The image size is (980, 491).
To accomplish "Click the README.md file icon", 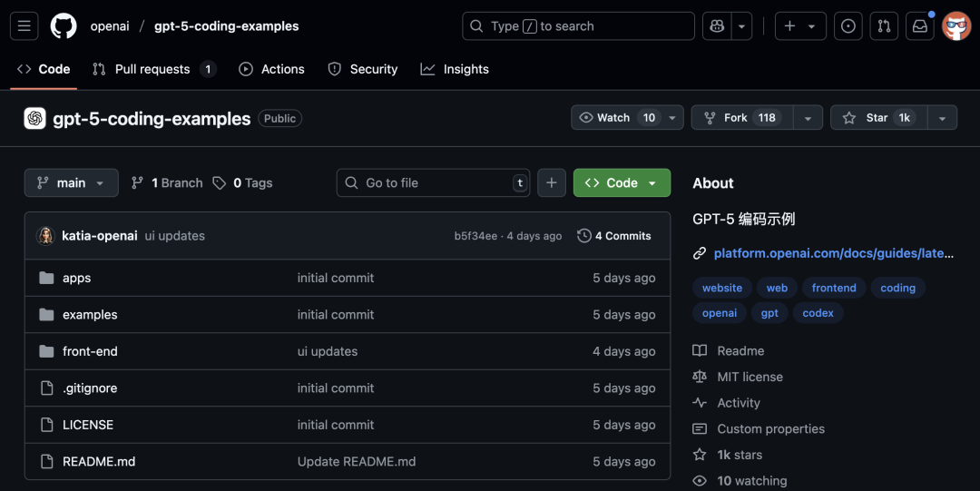I will click(x=47, y=462).
